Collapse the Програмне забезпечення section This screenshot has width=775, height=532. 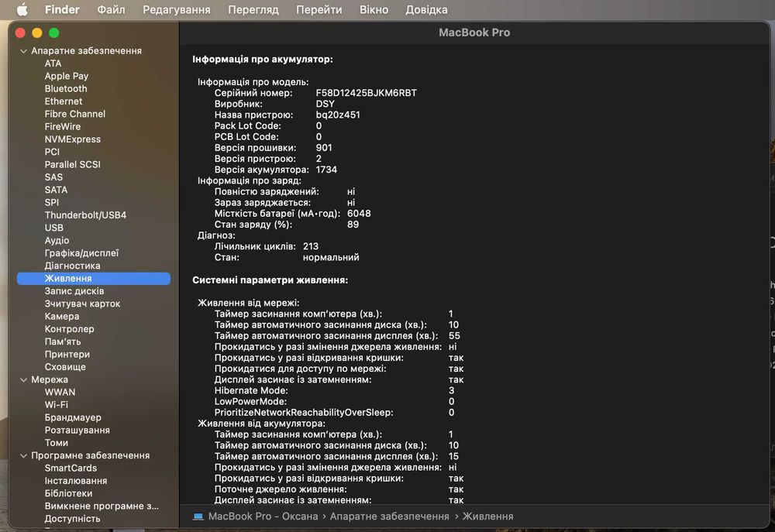click(23, 455)
